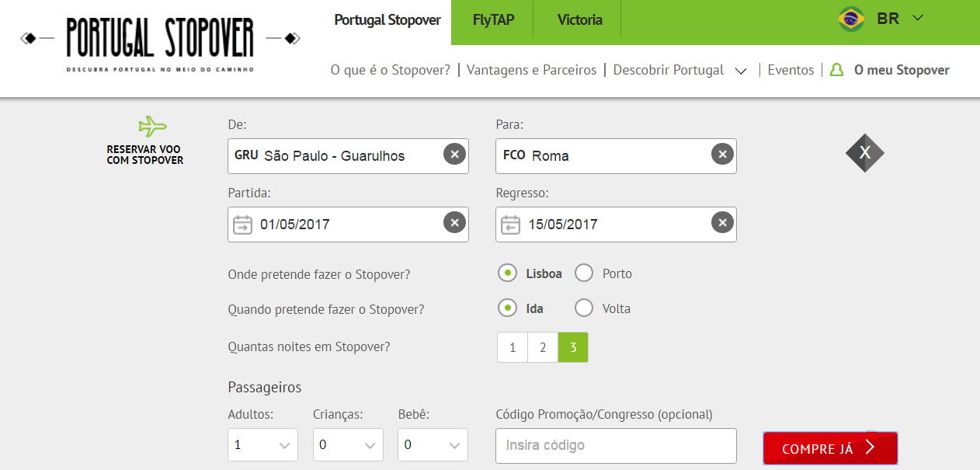Image resolution: width=980 pixels, height=470 pixels.
Task: Open the Partida calendar icon
Action: click(x=243, y=225)
